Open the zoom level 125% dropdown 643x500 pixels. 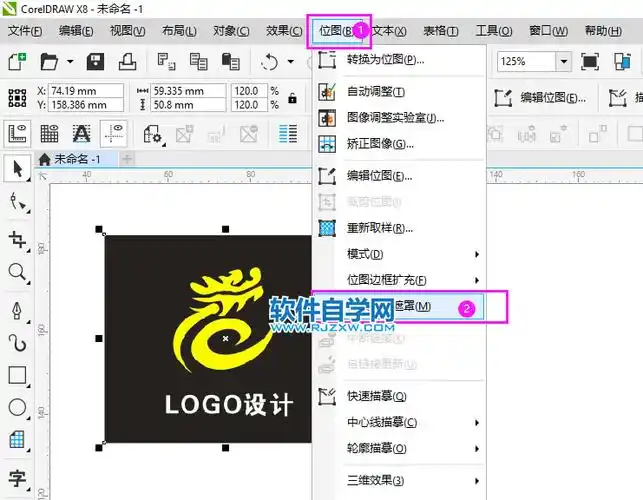pyautogui.click(x=563, y=62)
